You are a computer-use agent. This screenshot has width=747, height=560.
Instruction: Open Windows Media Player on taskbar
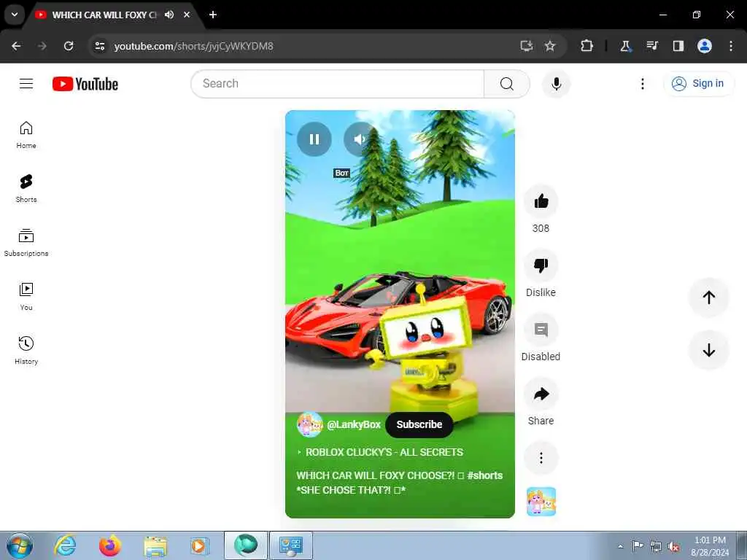coord(200,545)
